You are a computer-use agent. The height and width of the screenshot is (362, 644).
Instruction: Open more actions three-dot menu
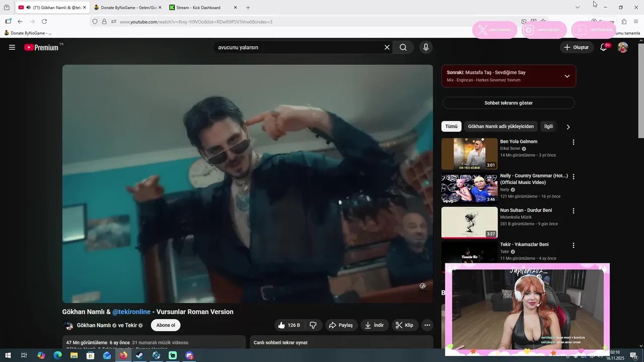coord(427,325)
